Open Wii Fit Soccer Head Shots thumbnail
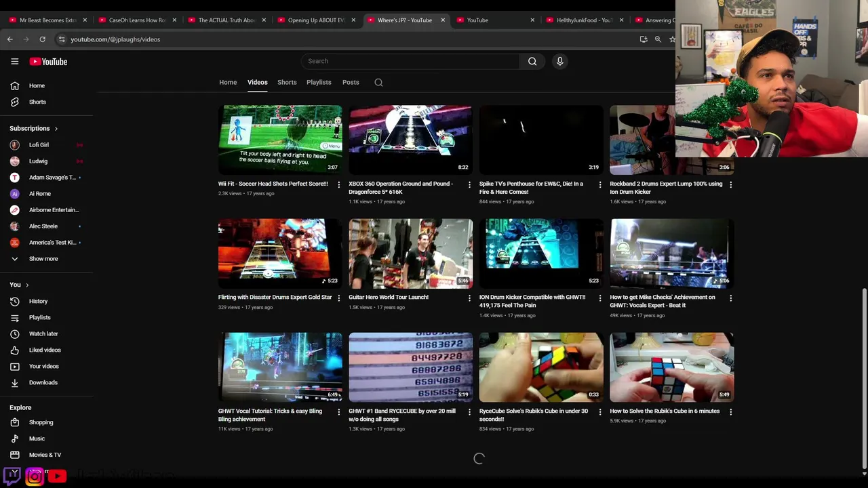 tap(280, 140)
